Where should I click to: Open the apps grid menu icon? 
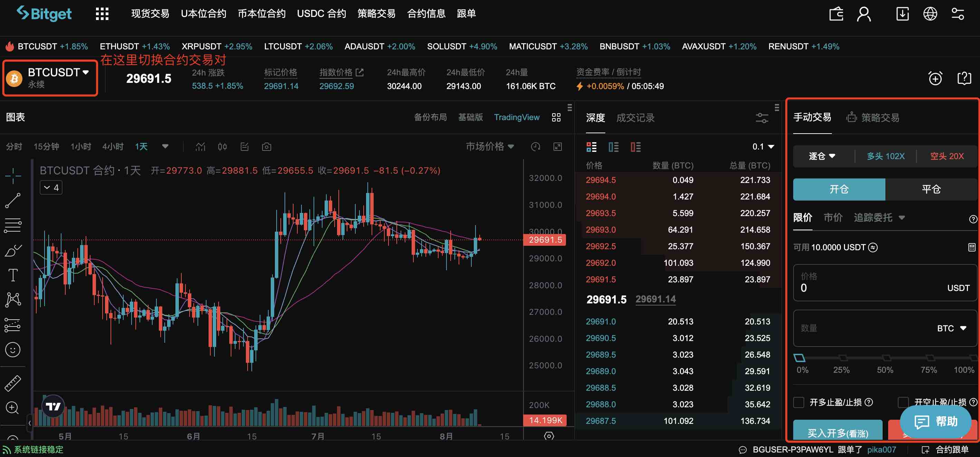click(102, 14)
